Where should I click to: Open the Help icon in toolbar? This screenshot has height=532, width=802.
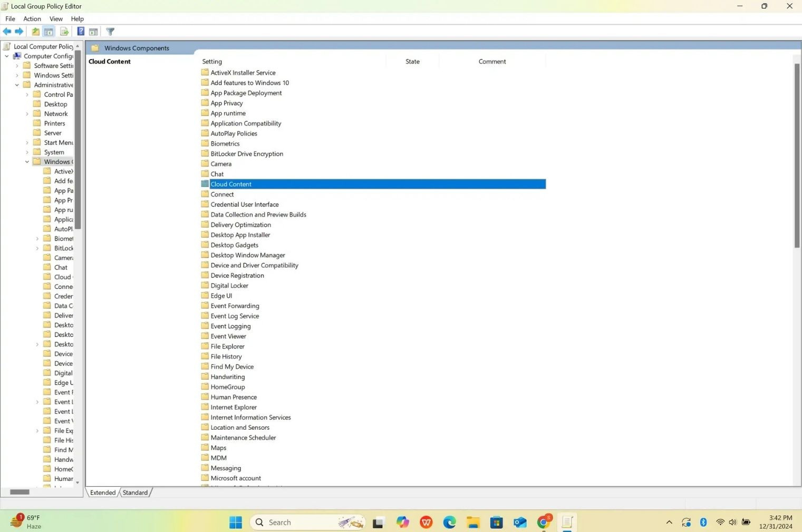(81, 32)
